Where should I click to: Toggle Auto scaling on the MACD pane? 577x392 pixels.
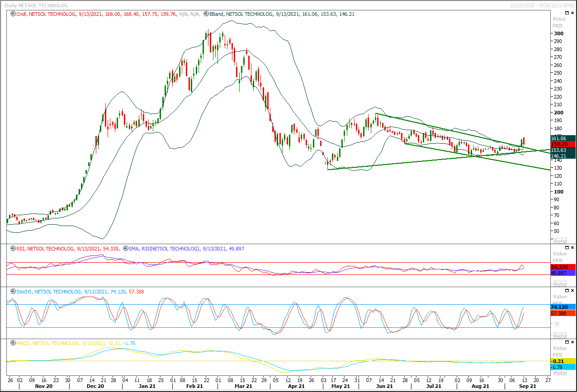tap(559, 373)
